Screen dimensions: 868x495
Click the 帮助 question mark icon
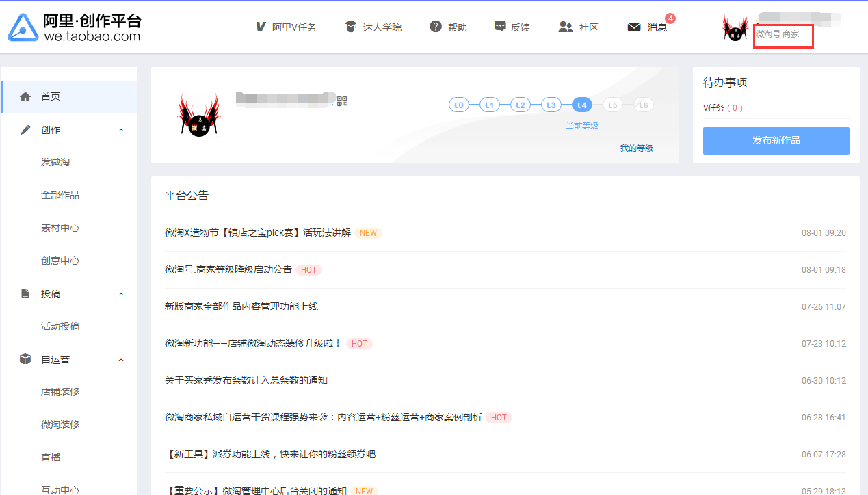(x=436, y=27)
